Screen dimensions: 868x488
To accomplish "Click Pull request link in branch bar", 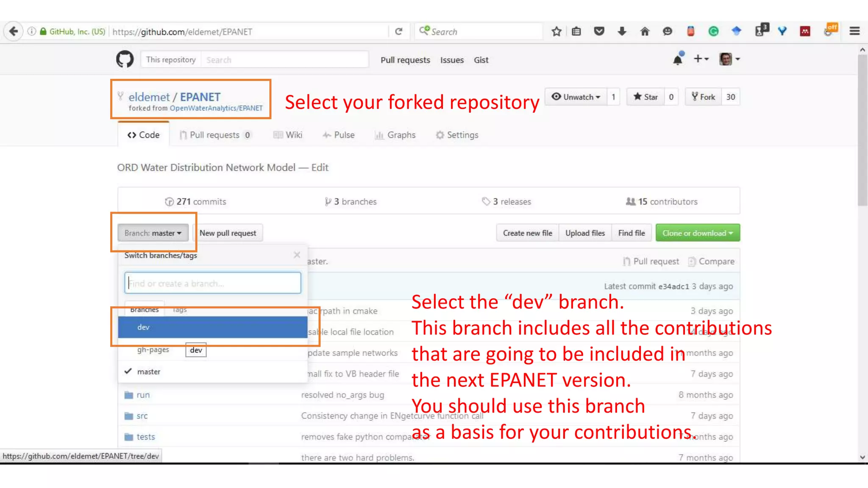I will point(651,261).
